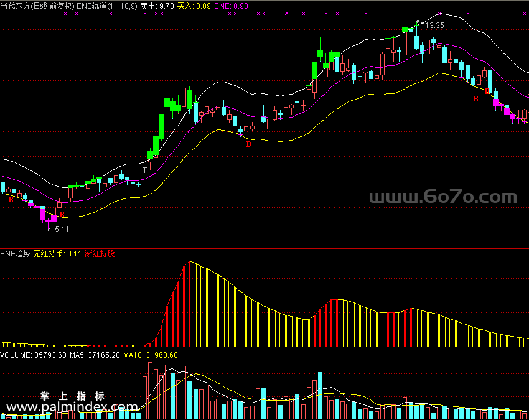
Task: Click the VOLUME: 35793.60 readout
Action: tap(33, 355)
